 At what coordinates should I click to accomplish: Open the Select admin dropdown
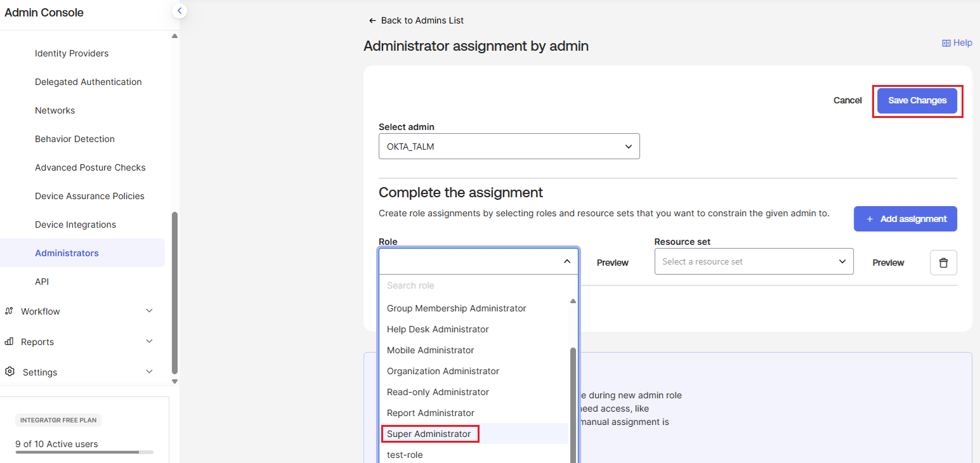coord(509,147)
